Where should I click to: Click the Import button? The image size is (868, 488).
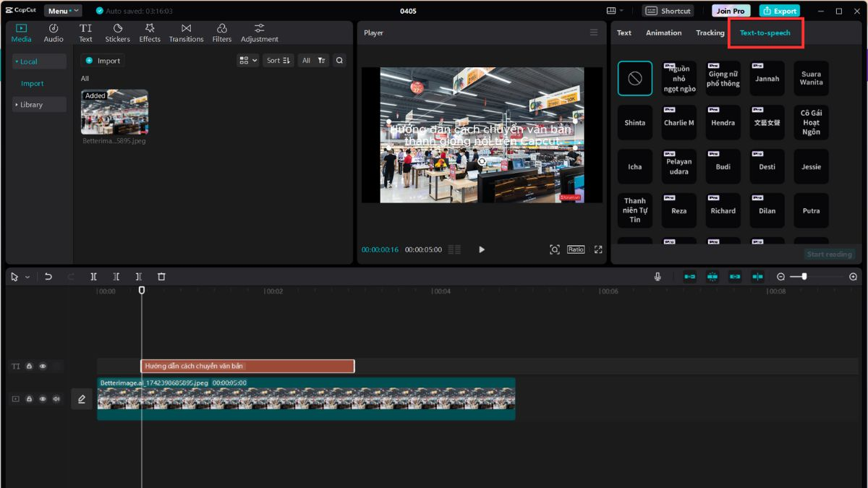(103, 61)
